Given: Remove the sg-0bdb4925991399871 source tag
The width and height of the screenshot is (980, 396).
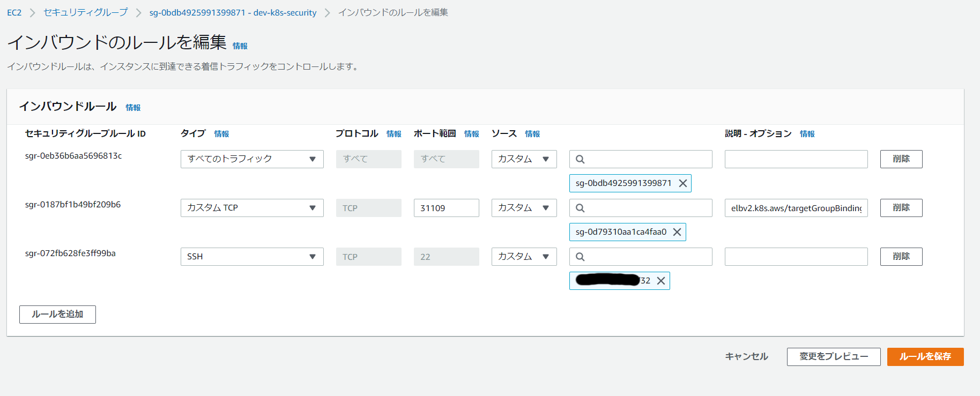Looking at the screenshot, I should (682, 183).
